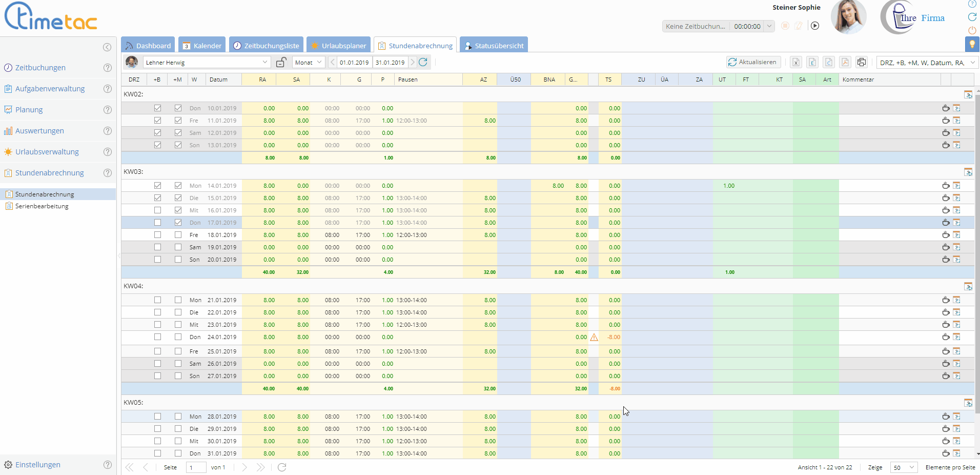Switch to the Urlaubsplaner tab

tap(339, 45)
